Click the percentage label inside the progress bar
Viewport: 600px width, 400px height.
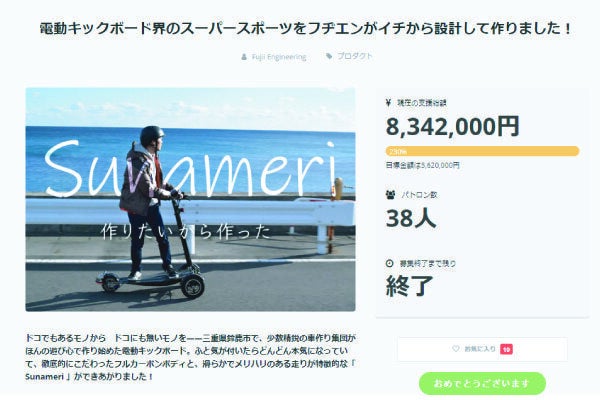coord(398,152)
